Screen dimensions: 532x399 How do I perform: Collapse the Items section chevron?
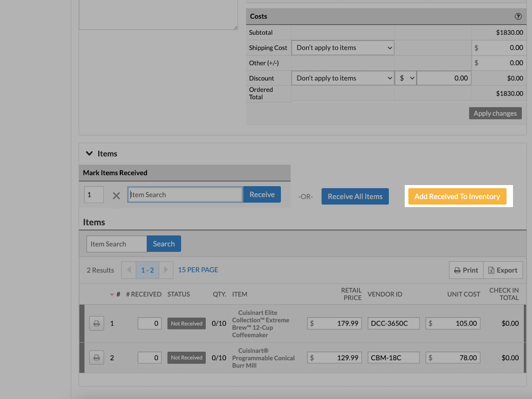(89, 154)
